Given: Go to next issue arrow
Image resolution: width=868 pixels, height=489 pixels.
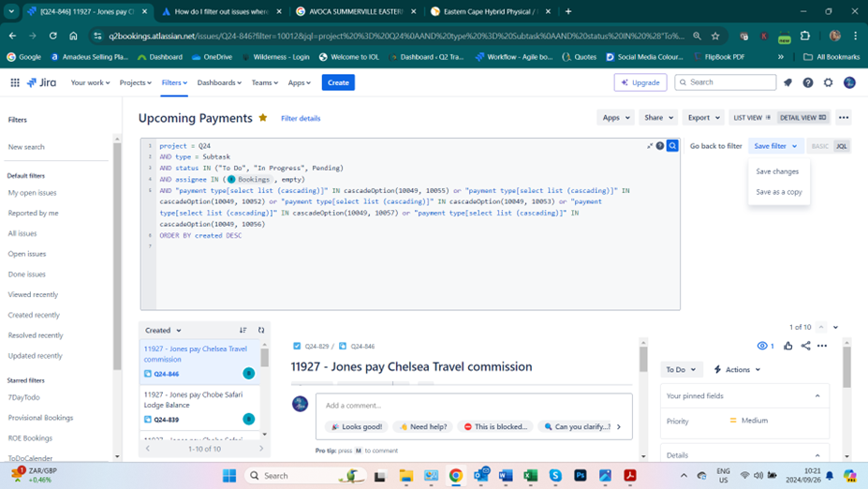Looking at the screenshot, I should [x=836, y=327].
